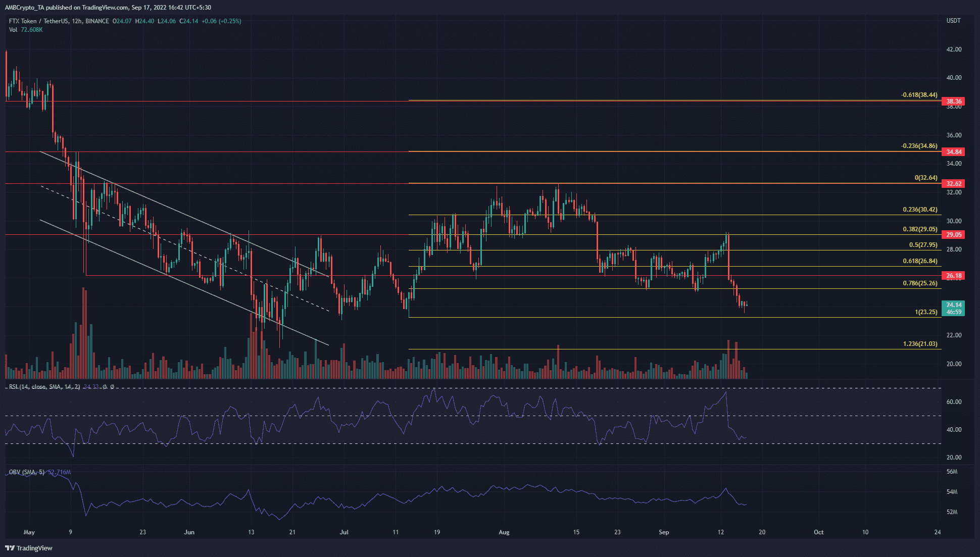Click the 42.00 price axis label

[954, 49]
